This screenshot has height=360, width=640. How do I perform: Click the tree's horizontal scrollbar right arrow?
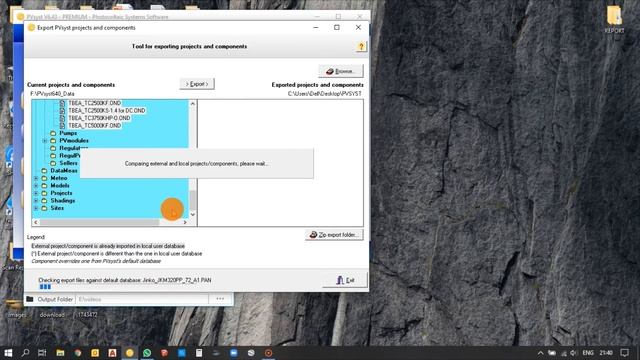[x=185, y=222]
